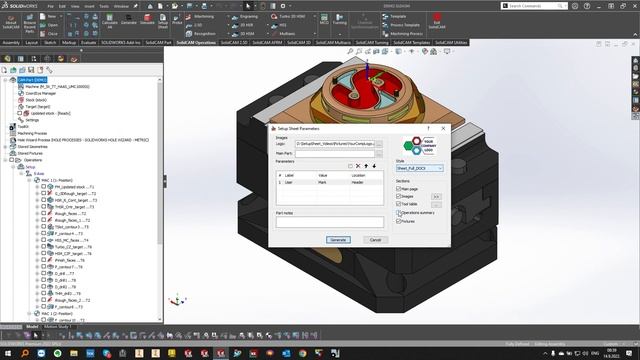This screenshot has height=360, width=640.
Task: Click the Windows Start button
Action: pyautogui.click(x=9, y=353)
